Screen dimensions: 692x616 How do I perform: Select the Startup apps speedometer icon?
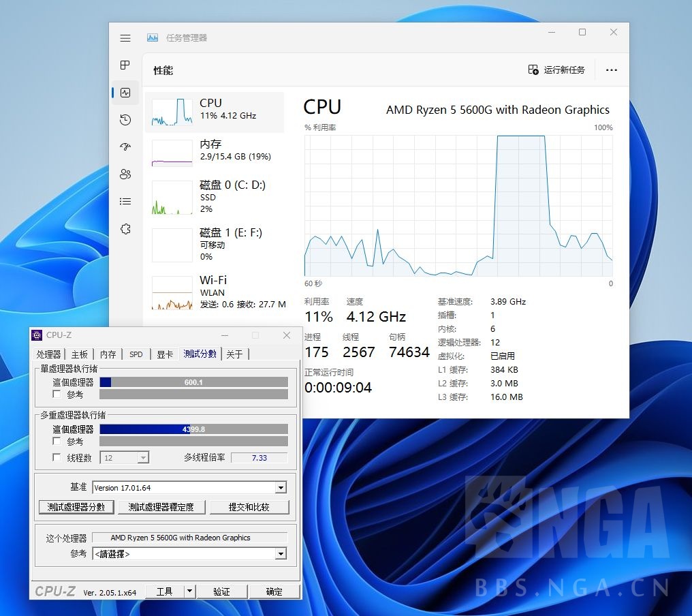pos(125,147)
